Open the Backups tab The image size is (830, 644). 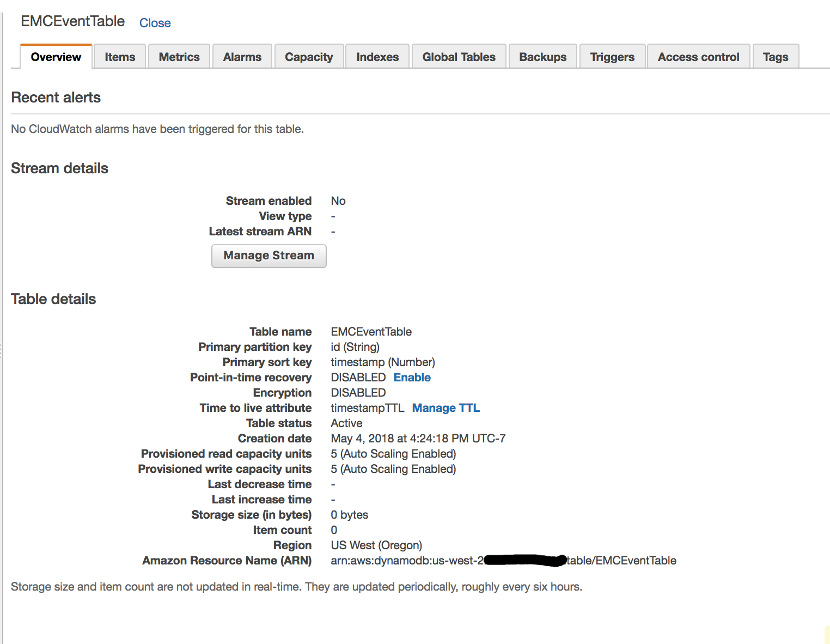tap(543, 57)
